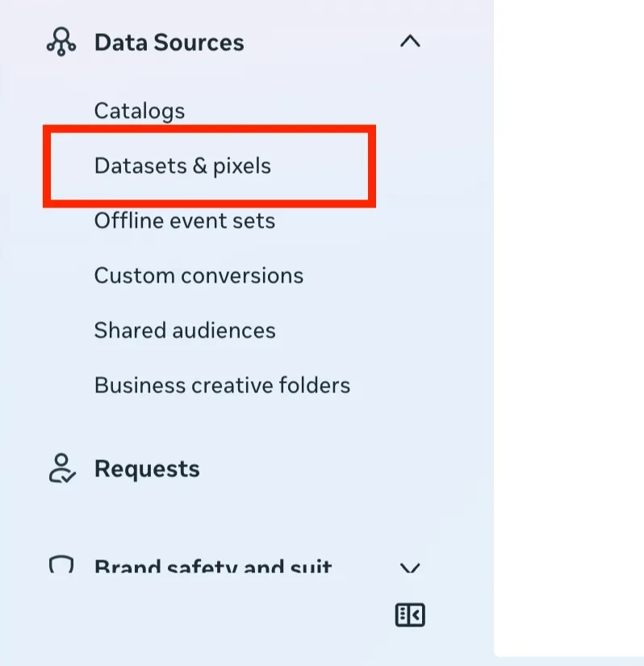Expand Brand safety section chevron
This screenshot has height=666, width=644.
pyautogui.click(x=410, y=568)
